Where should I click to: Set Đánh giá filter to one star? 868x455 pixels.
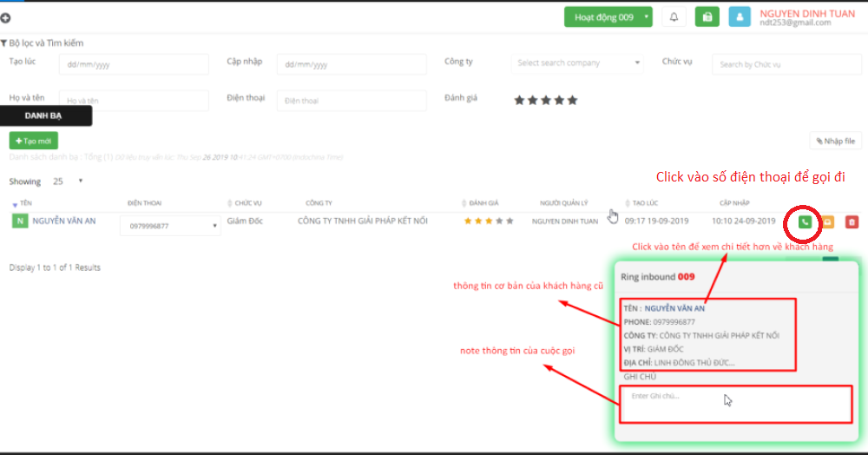(519, 100)
